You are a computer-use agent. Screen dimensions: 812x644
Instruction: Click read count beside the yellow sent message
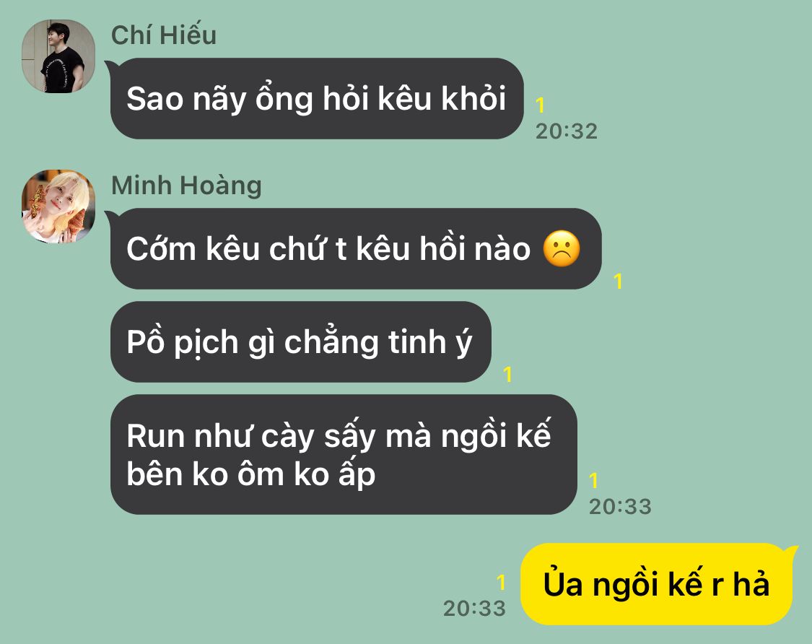pos(501,583)
